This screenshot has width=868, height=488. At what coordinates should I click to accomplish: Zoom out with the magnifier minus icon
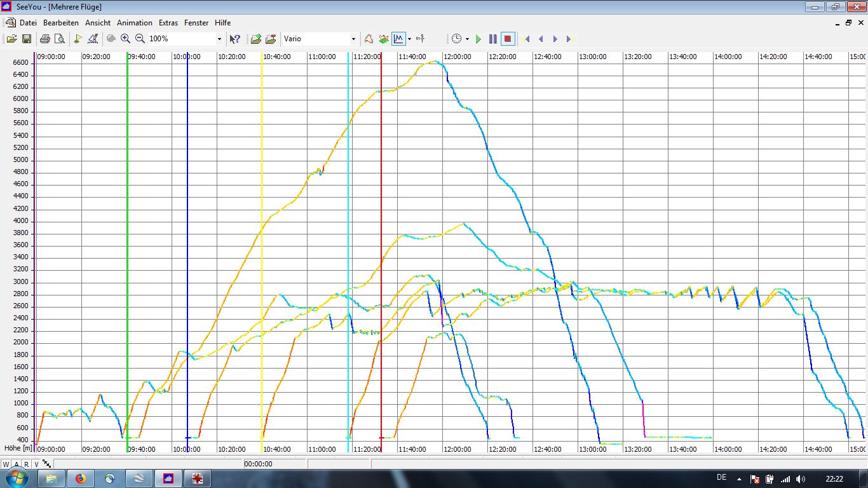coord(140,39)
